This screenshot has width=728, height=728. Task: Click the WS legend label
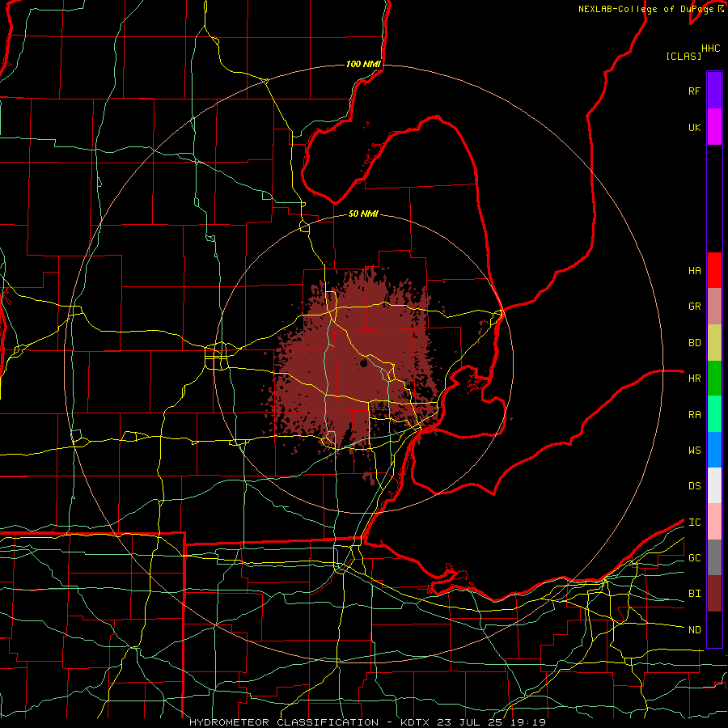tap(694, 451)
